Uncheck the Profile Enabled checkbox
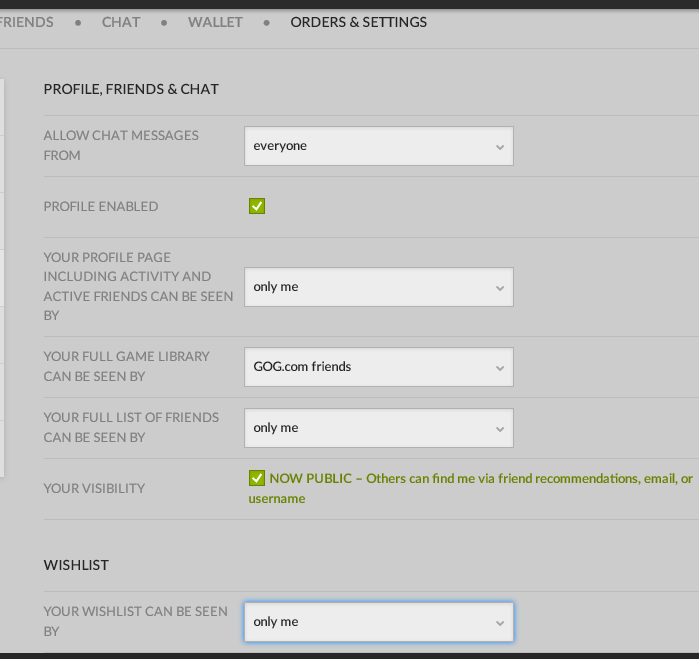The width and height of the screenshot is (699, 659). click(x=257, y=206)
